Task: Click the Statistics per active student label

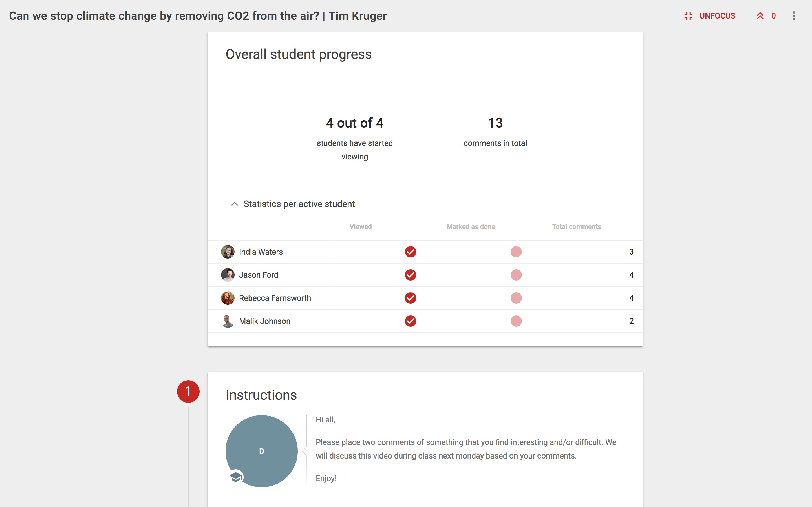Action: click(x=299, y=204)
